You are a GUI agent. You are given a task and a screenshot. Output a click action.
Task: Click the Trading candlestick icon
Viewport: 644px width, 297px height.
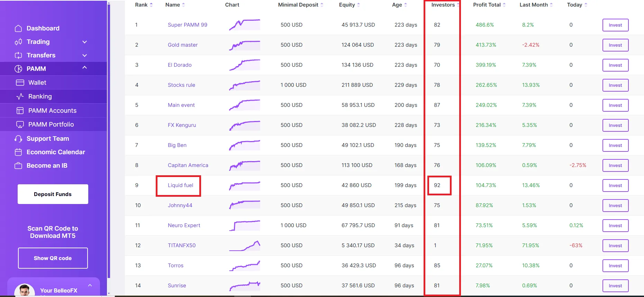tap(18, 42)
